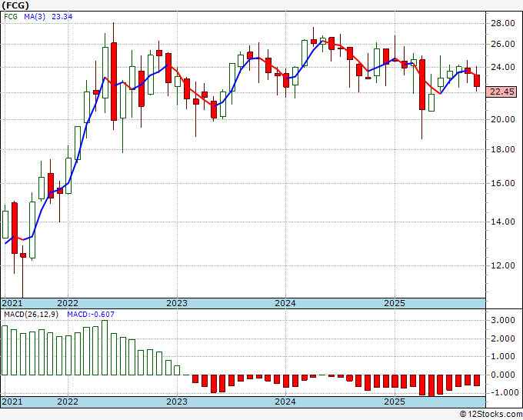The width and height of the screenshot is (523, 420).
Task: Click the 20.00 price axis label
Action: [503, 119]
